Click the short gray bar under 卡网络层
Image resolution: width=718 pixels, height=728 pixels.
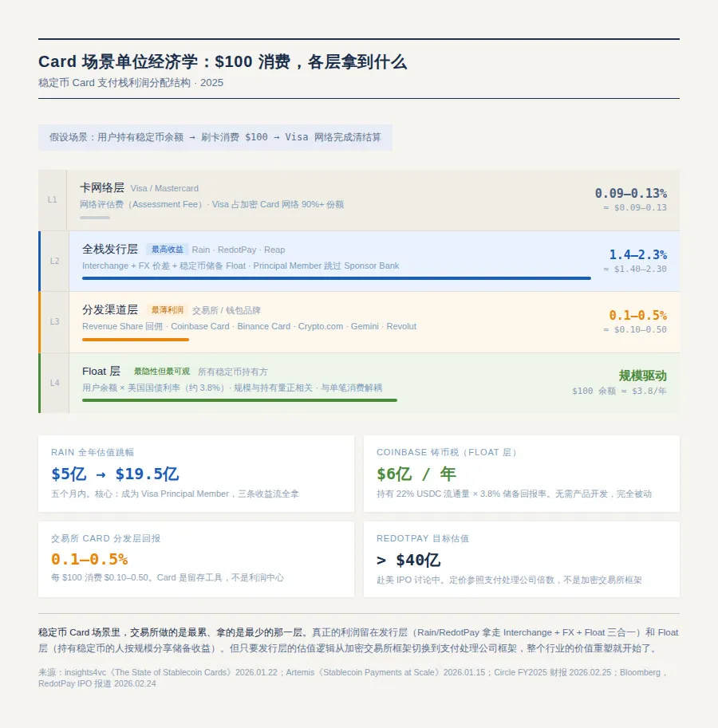pyautogui.click(x=95, y=218)
